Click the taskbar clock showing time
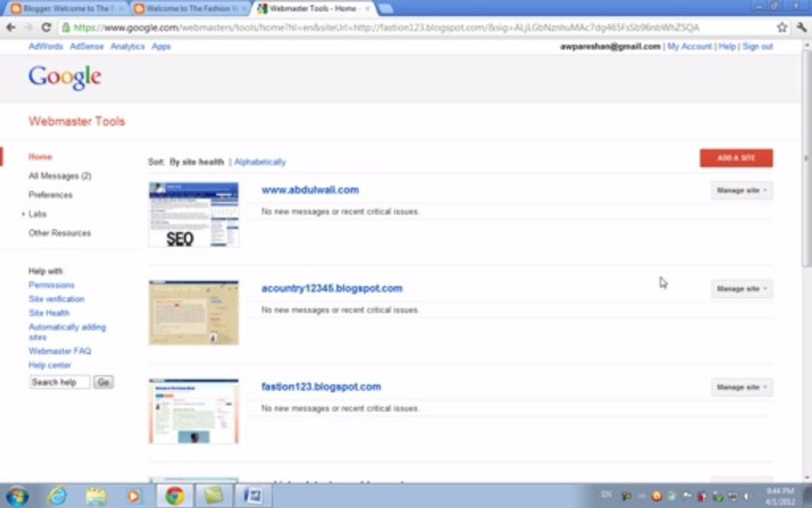This screenshot has width=812, height=508. point(780,496)
